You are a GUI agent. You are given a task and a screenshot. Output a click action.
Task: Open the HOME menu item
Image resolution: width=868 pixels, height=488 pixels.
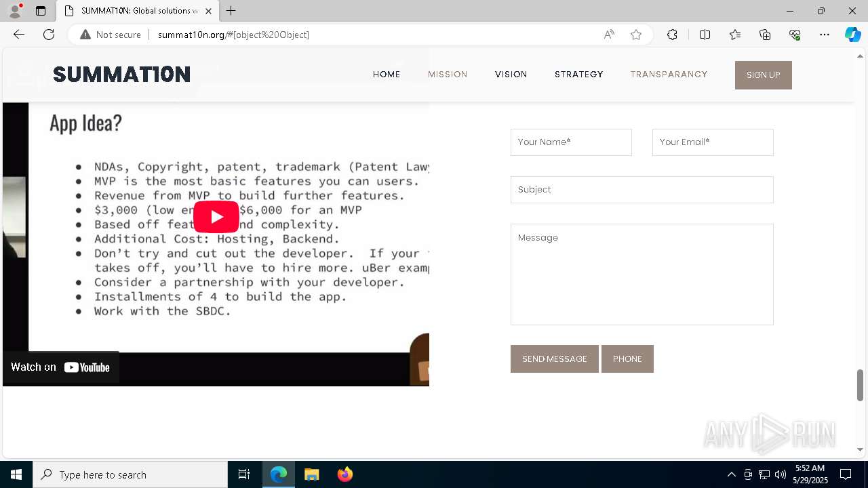387,75
